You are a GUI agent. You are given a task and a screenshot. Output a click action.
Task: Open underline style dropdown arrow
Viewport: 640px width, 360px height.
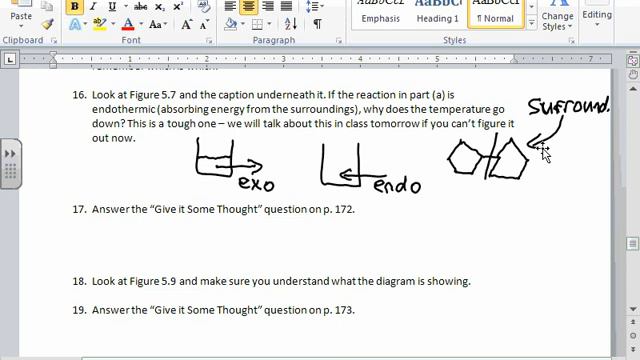tap(126, 7)
